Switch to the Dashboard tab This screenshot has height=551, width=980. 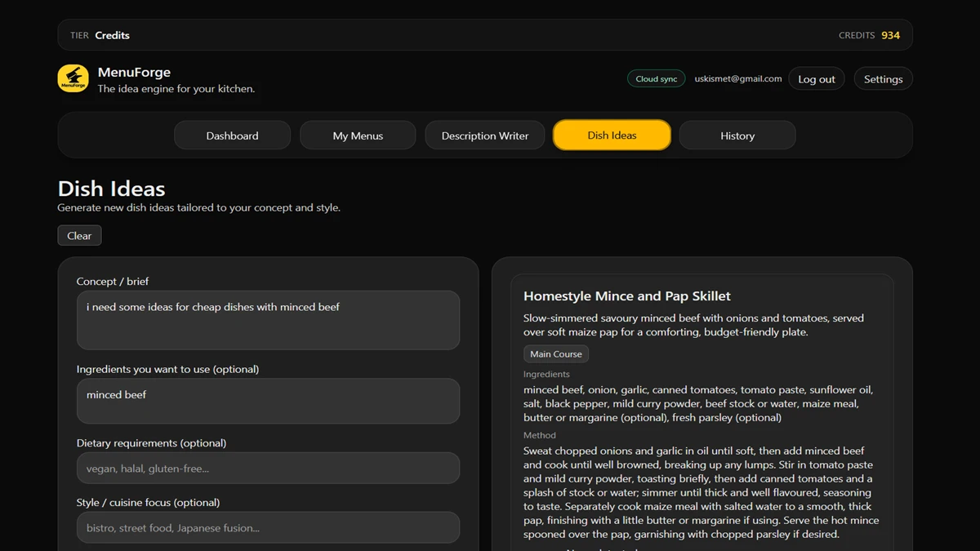click(232, 136)
